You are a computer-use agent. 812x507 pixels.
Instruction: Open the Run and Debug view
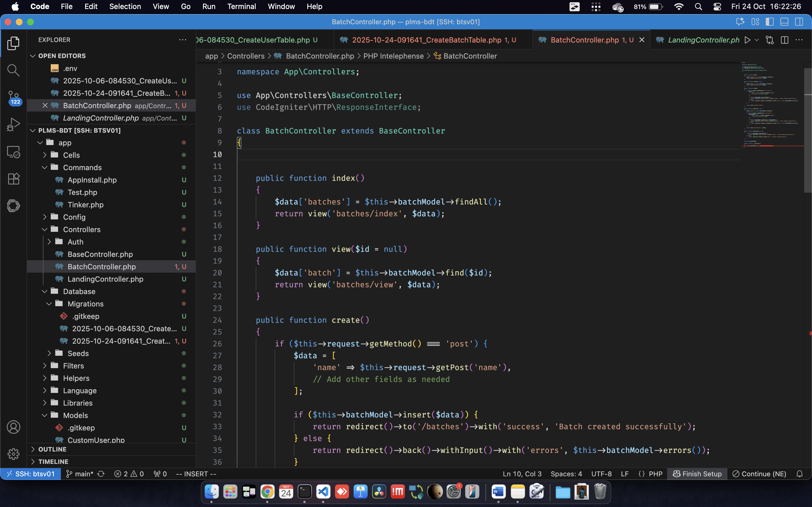point(13,124)
